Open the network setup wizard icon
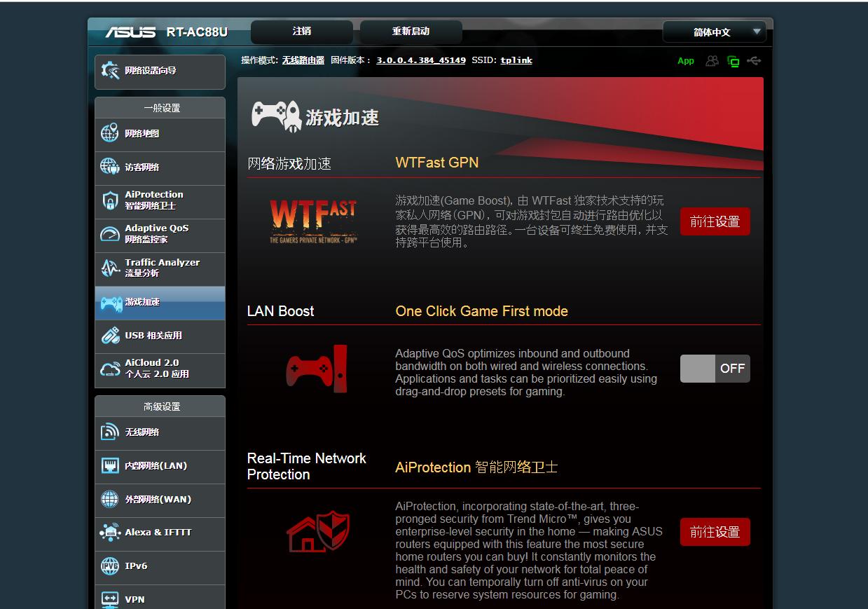This screenshot has width=868, height=609. (110, 71)
